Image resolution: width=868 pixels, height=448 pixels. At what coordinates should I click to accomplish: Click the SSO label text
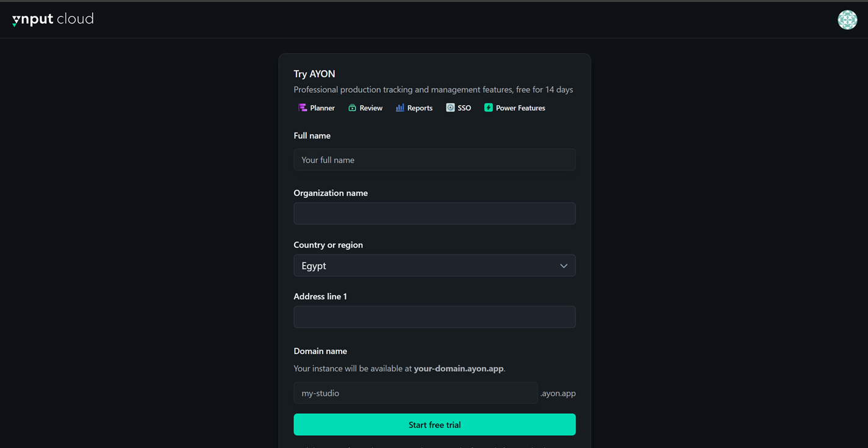point(464,108)
